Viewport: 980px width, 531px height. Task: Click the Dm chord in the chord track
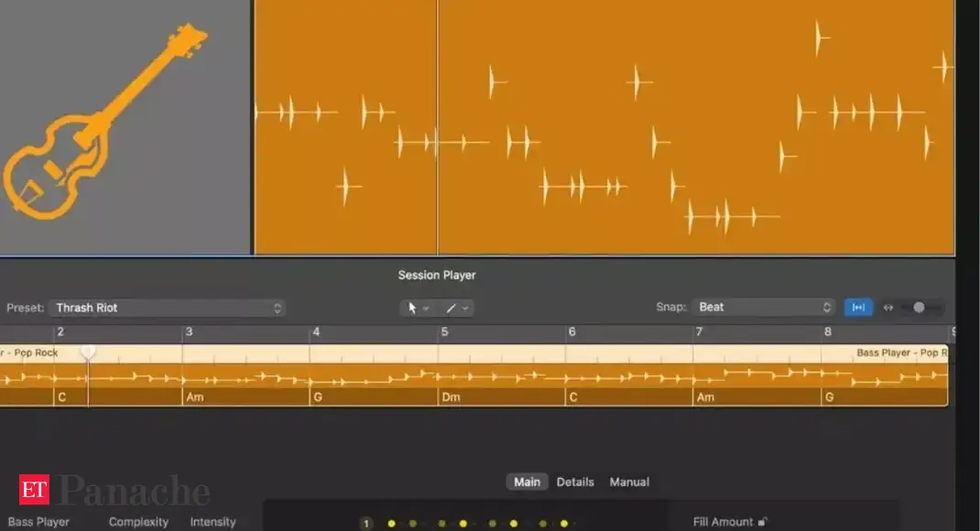(x=451, y=397)
